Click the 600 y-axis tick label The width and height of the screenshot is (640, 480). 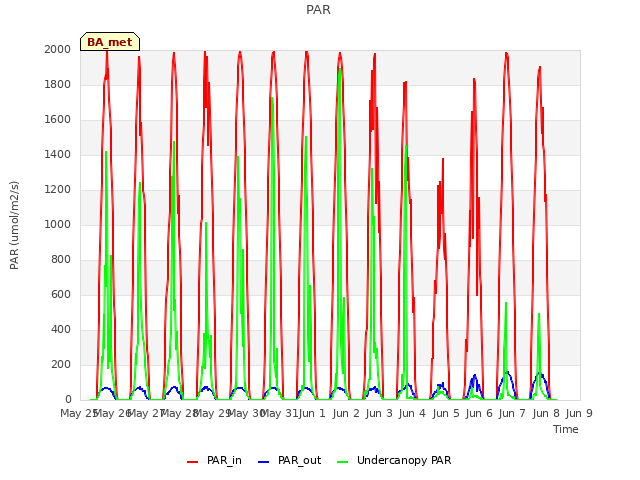click(61, 295)
